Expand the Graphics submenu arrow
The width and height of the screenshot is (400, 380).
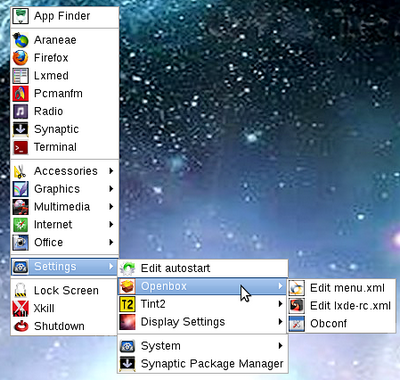111,189
